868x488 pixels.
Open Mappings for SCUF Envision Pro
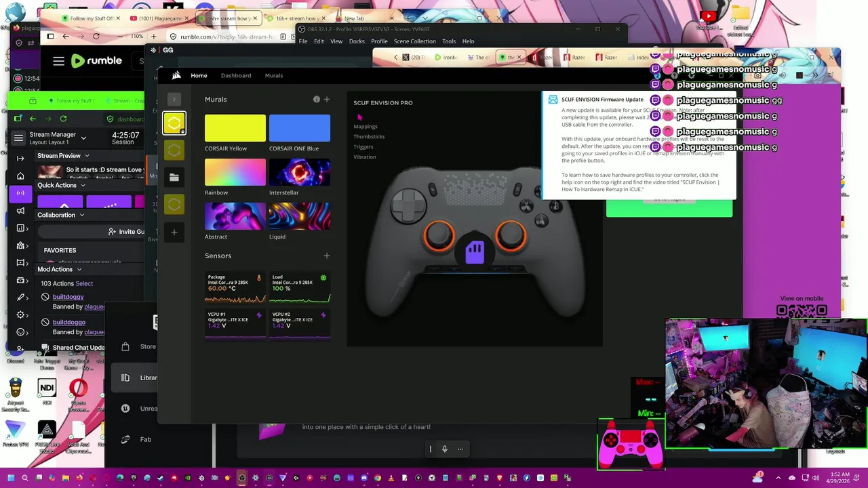pyautogui.click(x=366, y=126)
